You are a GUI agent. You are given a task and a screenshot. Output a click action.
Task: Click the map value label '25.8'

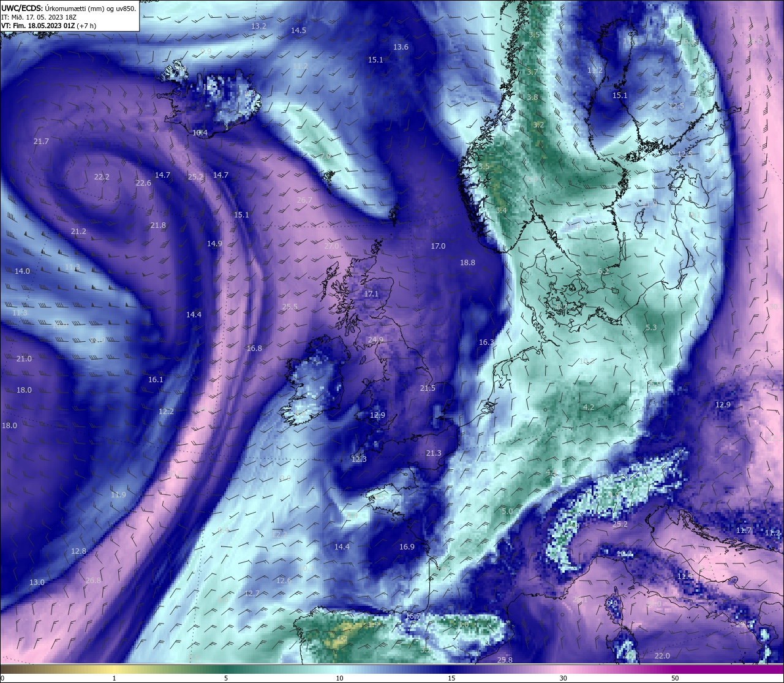point(505,660)
